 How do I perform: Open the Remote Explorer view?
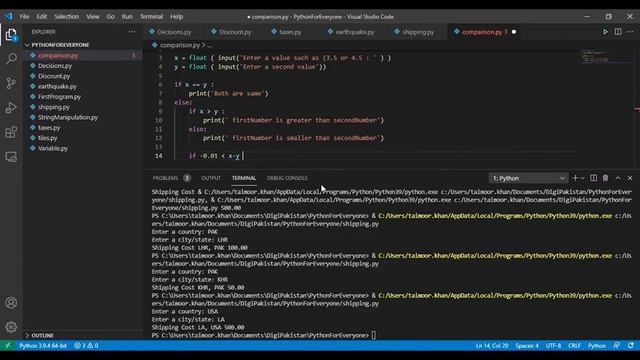point(11,157)
